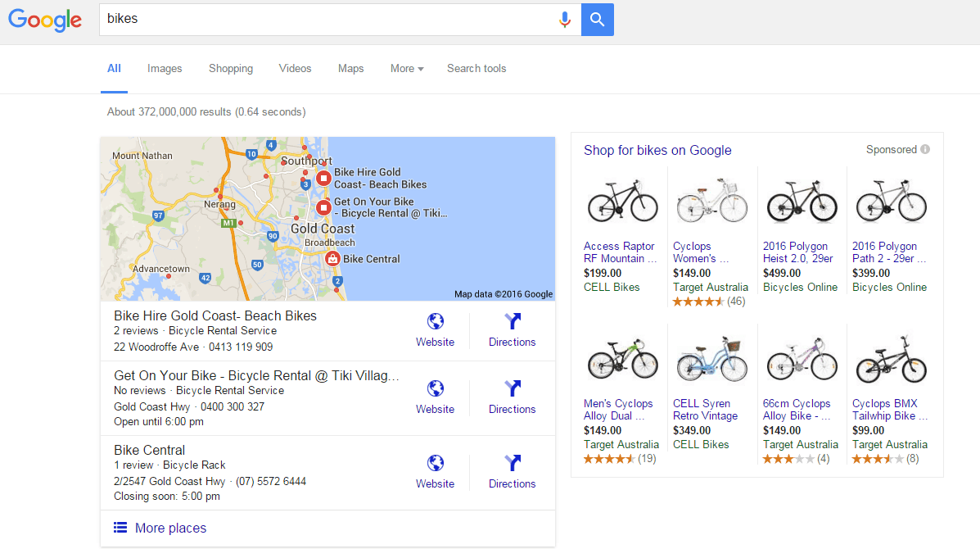Click in the search box containing bikes
The width and height of the screenshot is (980, 549).
click(327, 20)
